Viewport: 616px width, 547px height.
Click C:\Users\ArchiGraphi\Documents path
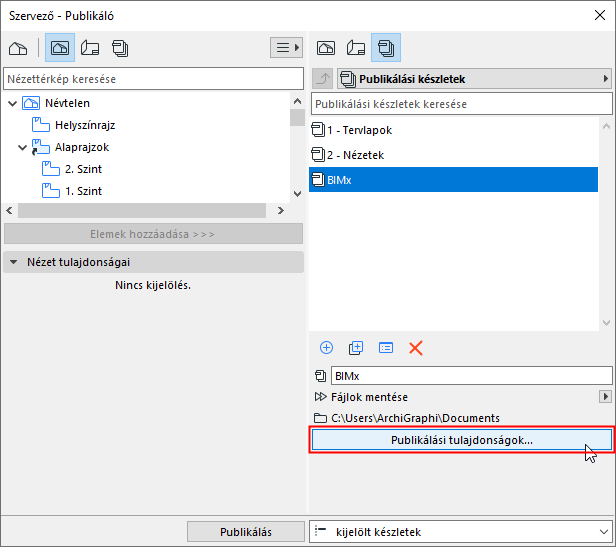click(x=415, y=418)
